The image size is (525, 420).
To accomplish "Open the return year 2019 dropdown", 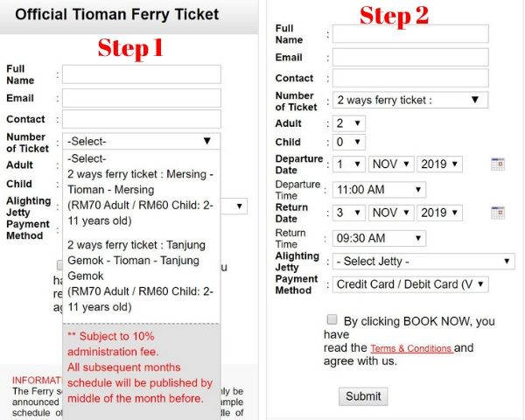I will (x=439, y=213).
